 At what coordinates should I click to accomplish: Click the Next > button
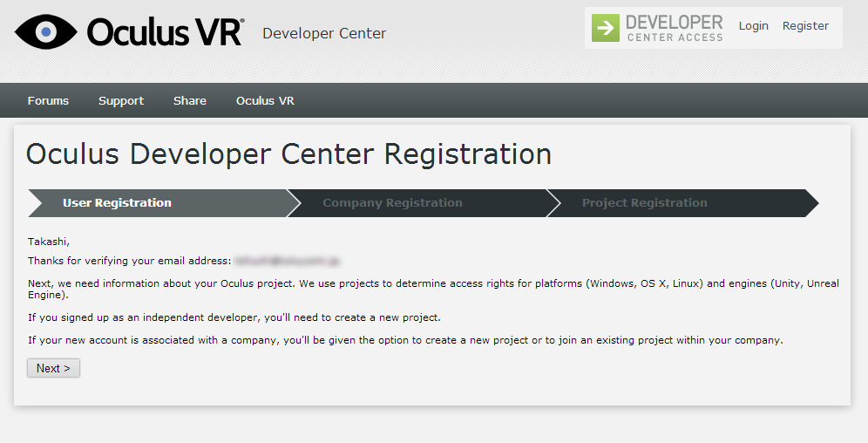[x=54, y=368]
